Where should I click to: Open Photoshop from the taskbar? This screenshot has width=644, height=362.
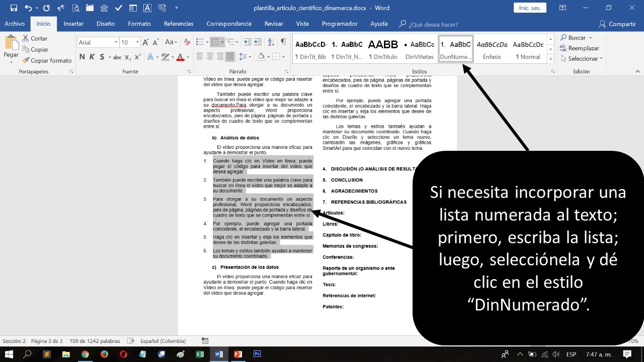click(257, 354)
